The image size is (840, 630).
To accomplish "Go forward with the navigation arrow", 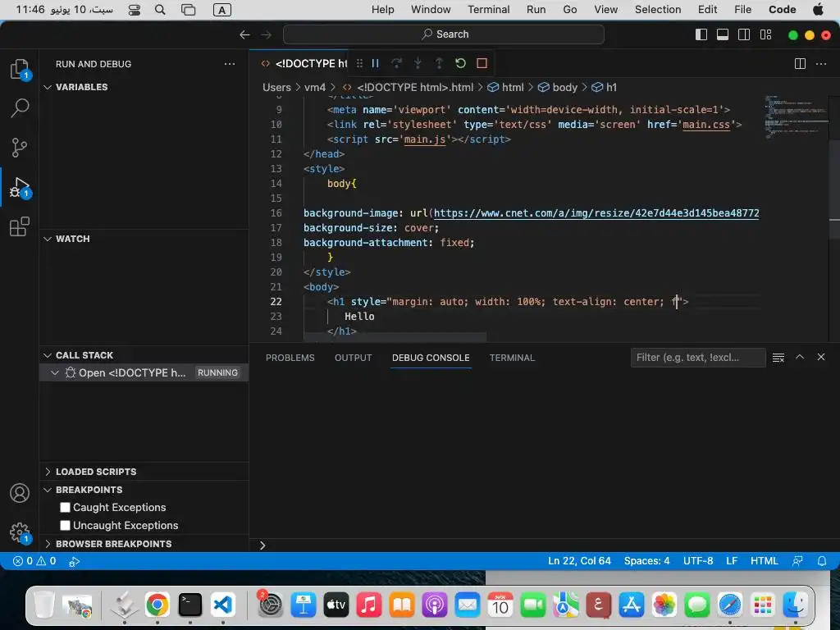I will (267, 34).
